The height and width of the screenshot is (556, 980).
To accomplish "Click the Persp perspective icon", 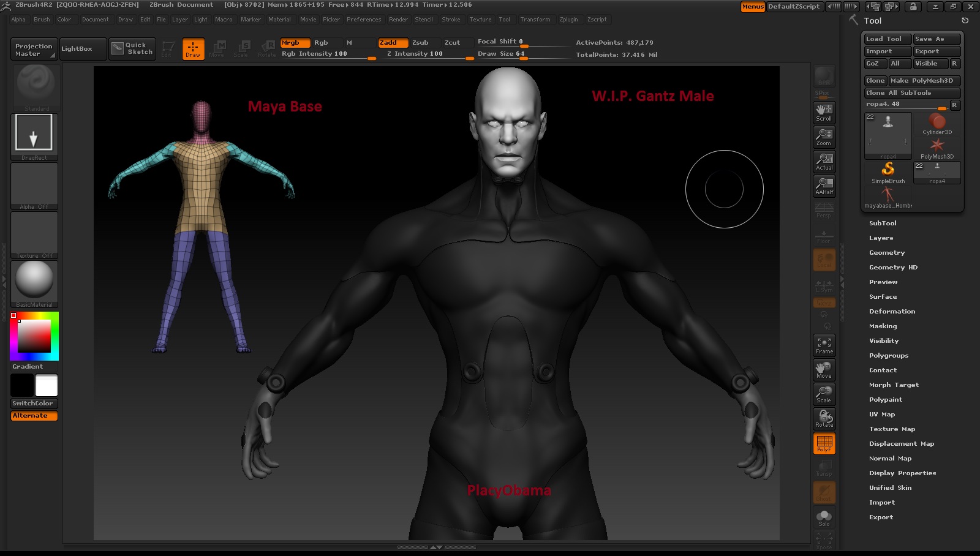I will point(824,210).
